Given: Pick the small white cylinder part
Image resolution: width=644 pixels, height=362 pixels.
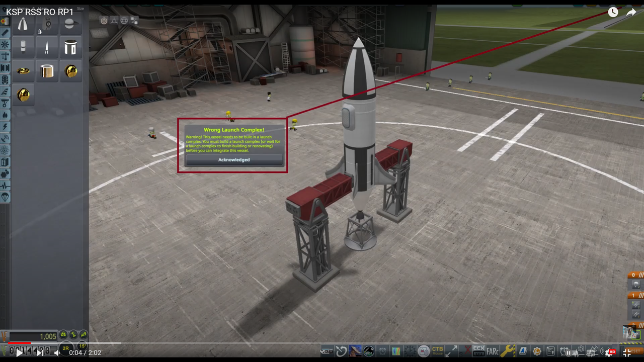Looking at the screenshot, I should point(23,47).
